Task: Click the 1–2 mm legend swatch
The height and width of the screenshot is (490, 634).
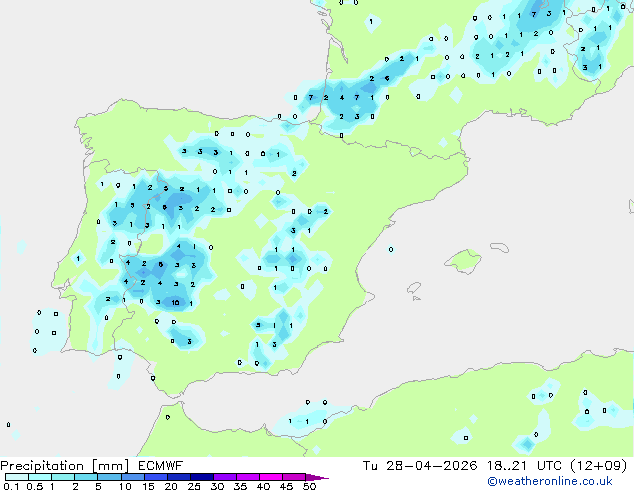Action: point(63,477)
